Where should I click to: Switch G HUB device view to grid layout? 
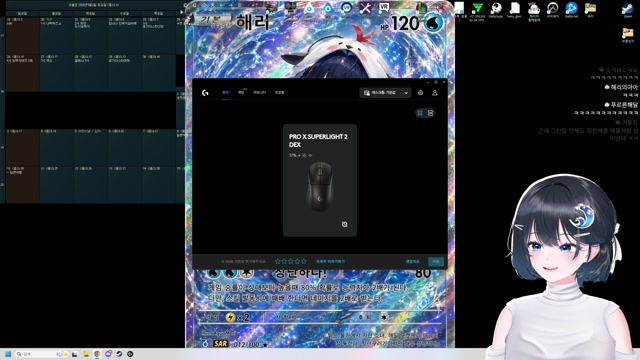420,113
